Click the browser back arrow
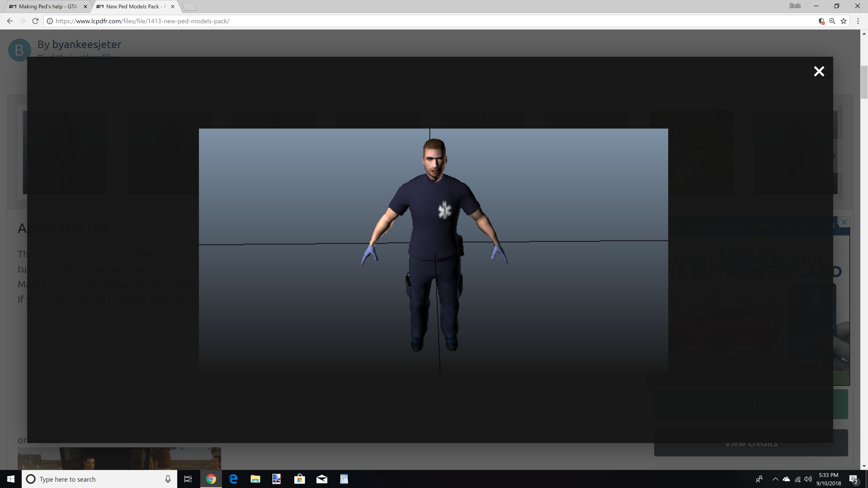This screenshot has height=488, width=868. [10, 21]
